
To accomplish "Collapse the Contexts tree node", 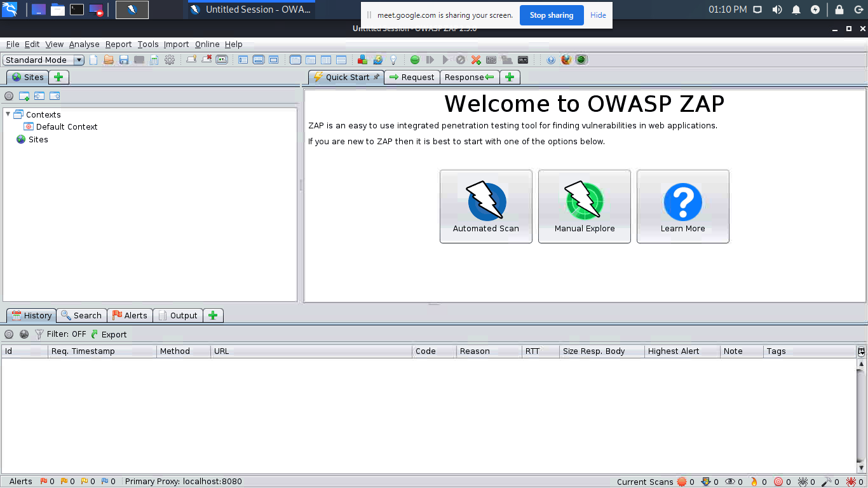I will point(8,114).
